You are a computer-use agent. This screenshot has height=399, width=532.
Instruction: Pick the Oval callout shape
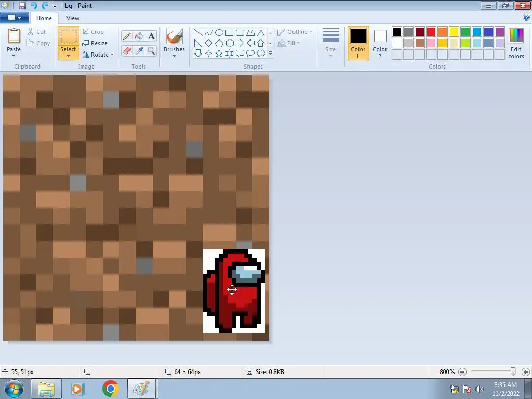pos(250,54)
